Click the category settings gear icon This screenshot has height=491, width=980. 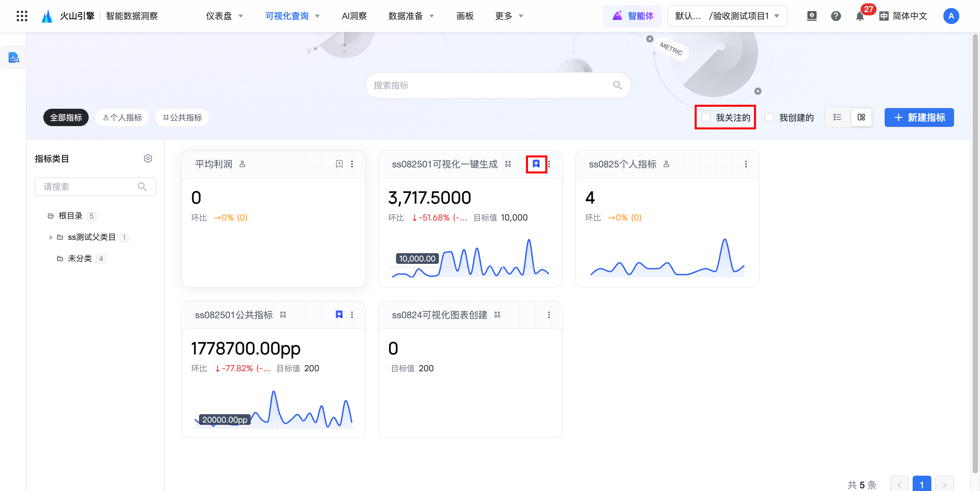(x=148, y=158)
